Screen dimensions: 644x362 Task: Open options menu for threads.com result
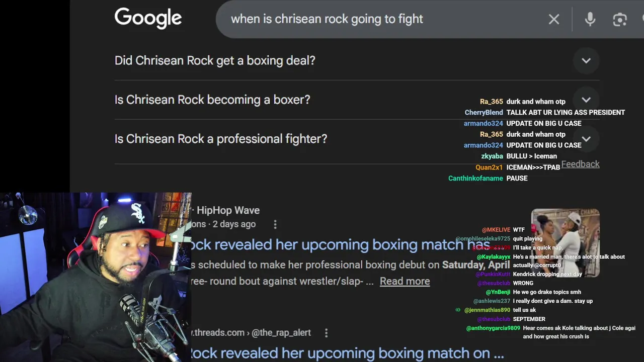coord(327,333)
